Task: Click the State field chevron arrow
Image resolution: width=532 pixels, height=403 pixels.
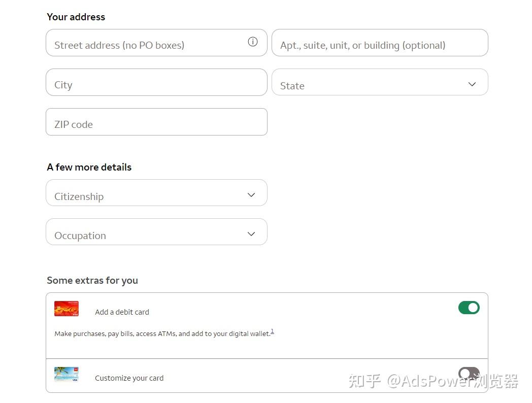Action: point(471,84)
